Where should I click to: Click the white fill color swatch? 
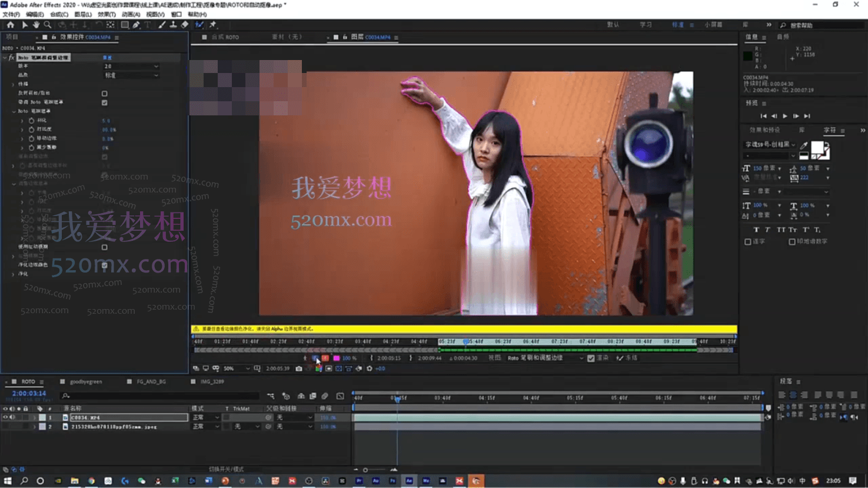point(817,147)
